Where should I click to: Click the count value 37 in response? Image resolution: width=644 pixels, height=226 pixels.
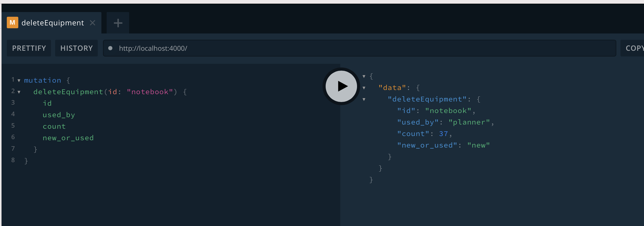click(x=443, y=134)
